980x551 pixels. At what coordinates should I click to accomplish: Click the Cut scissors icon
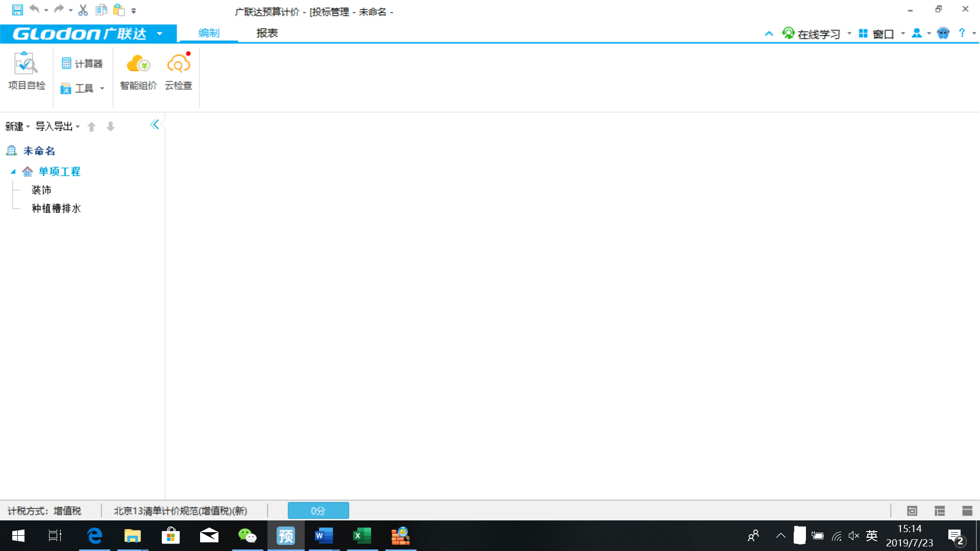(x=83, y=10)
